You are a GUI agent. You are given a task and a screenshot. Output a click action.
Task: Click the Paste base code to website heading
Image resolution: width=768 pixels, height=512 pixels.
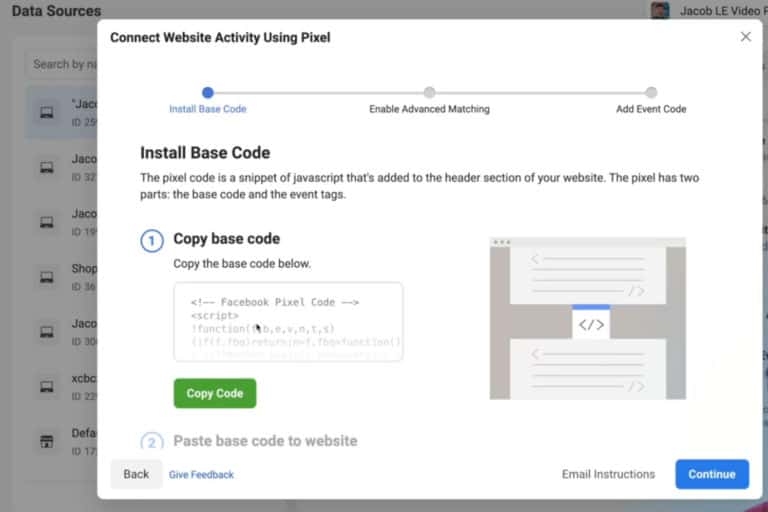[265, 441]
